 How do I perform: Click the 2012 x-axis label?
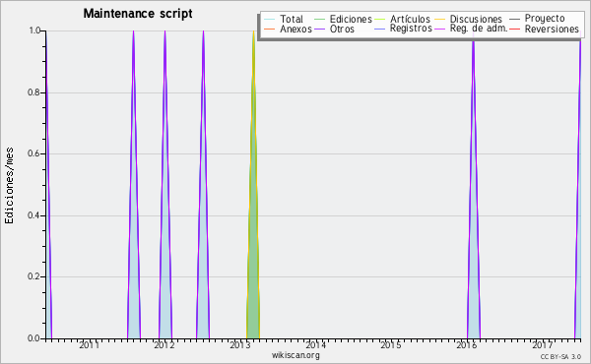164,345
